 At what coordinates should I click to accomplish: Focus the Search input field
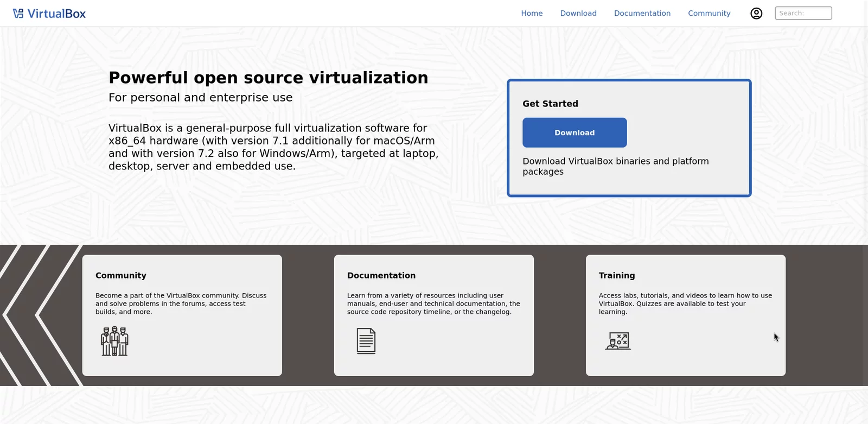click(803, 14)
